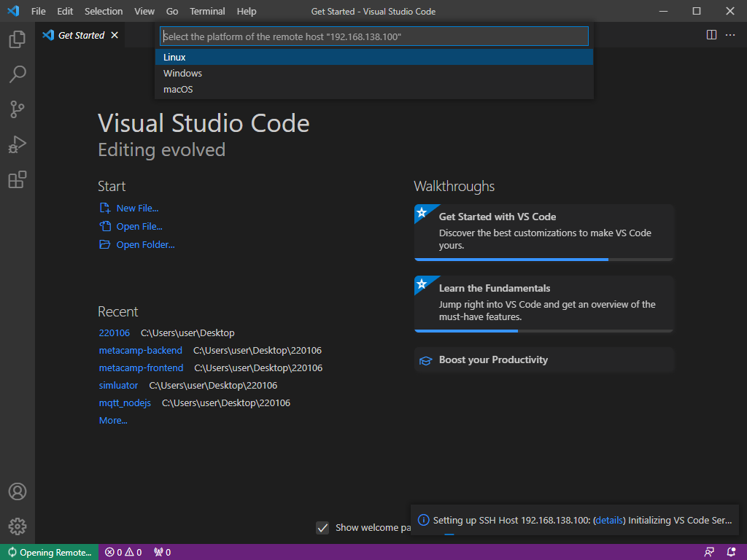Toggle Show welcome page on startup checkbox
Image resolution: width=747 pixels, height=560 pixels.
(322, 528)
